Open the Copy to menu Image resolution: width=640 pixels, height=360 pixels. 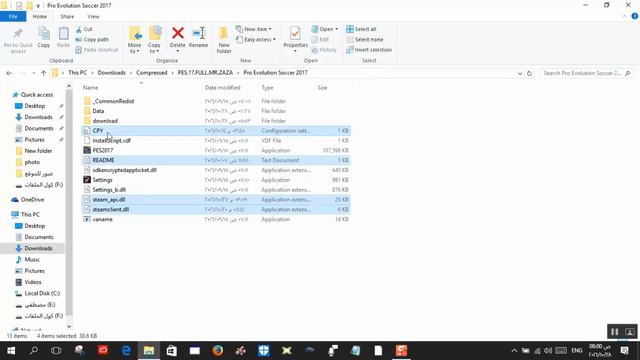[x=154, y=40]
